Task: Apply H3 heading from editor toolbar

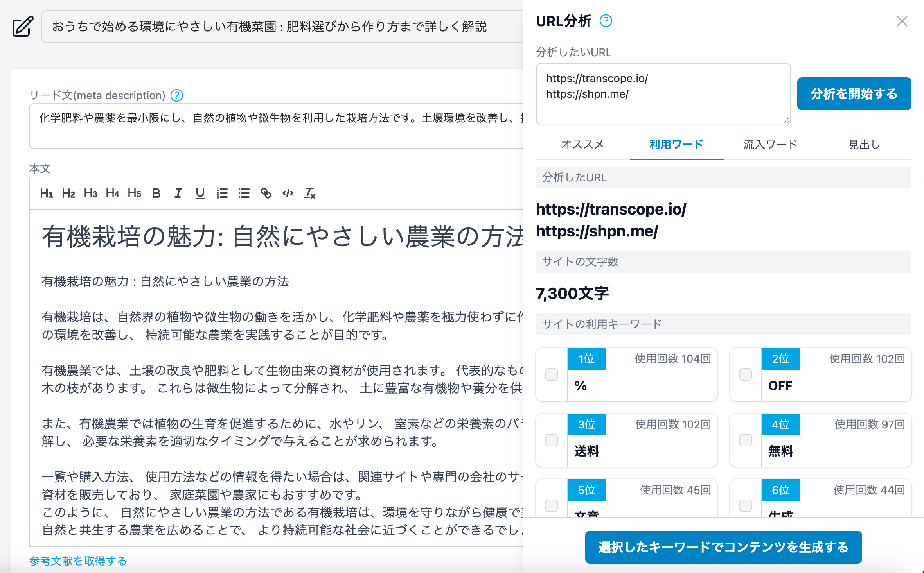Action: point(90,193)
